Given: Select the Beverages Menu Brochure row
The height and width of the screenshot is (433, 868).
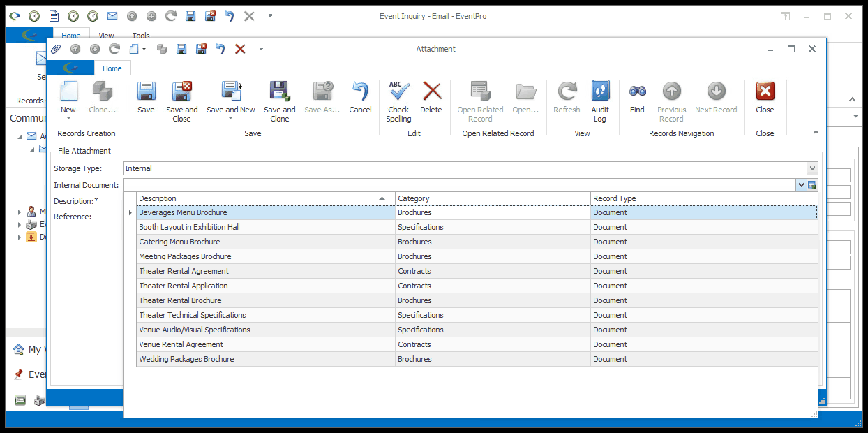Looking at the screenshot, I should 477,212.
